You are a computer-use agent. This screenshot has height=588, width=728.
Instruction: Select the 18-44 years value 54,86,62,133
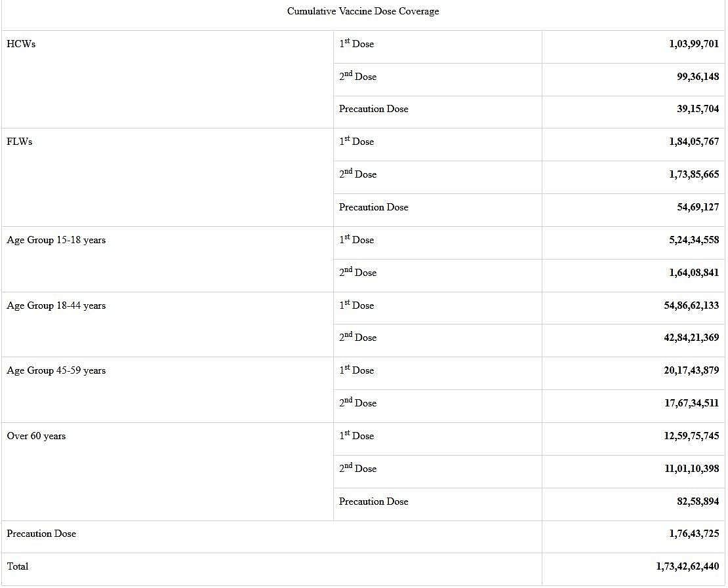tap(691, 305)
